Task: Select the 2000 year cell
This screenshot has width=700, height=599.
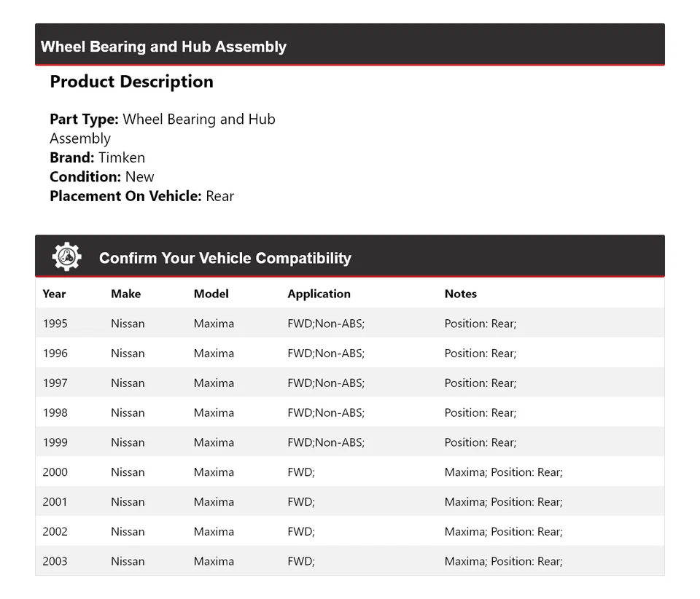Action: pyautogui.click(x=55, y=472)
